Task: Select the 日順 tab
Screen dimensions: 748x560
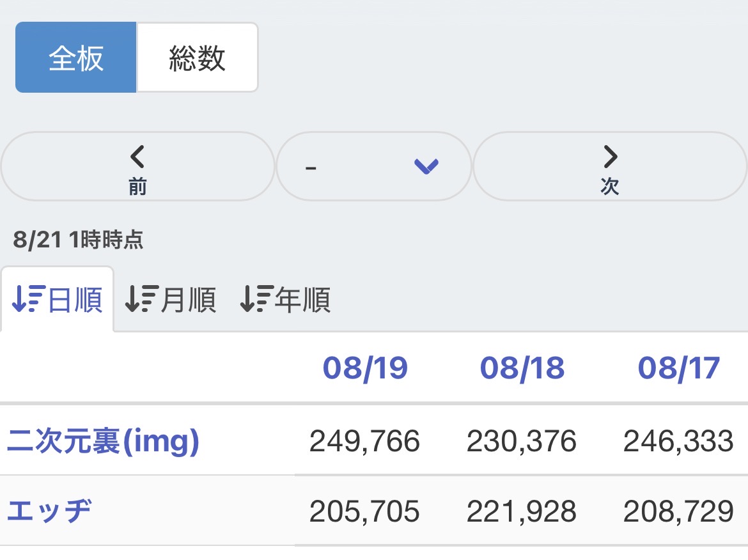Action: pos(58,300)
